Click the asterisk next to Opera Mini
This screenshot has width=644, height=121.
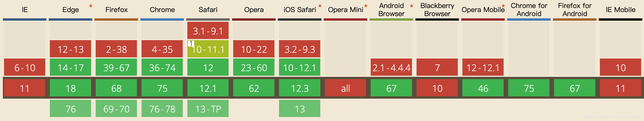tap(366, 7)
